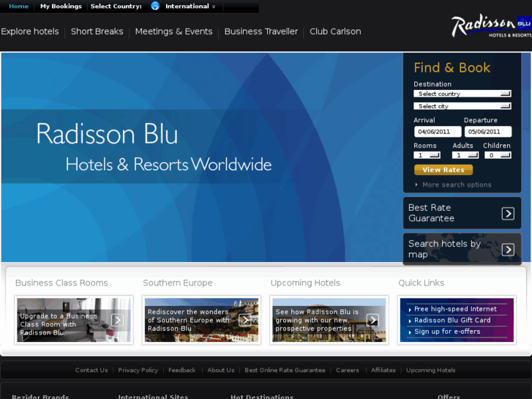Click arrow icon on Upcoming Hotels promo
This screenshot has height=399, width=532.
point(372,320)
